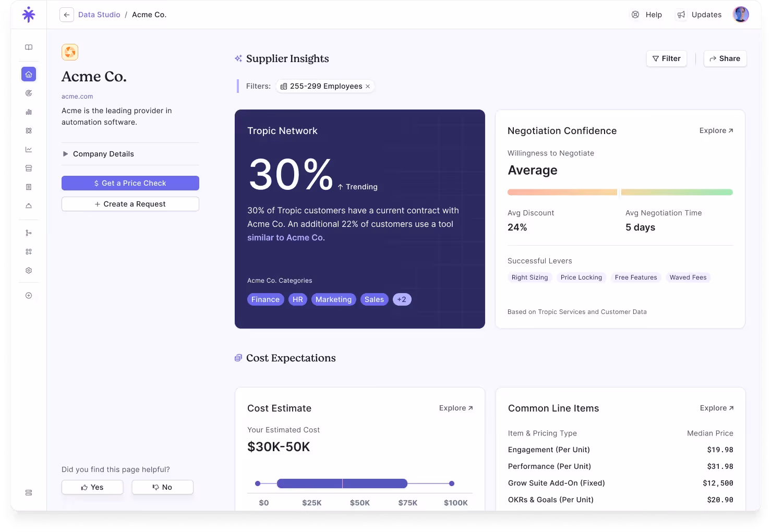Go to Data Studio breadcrumb
Viewport: 772px width, 532px height.
coord(99,15)
